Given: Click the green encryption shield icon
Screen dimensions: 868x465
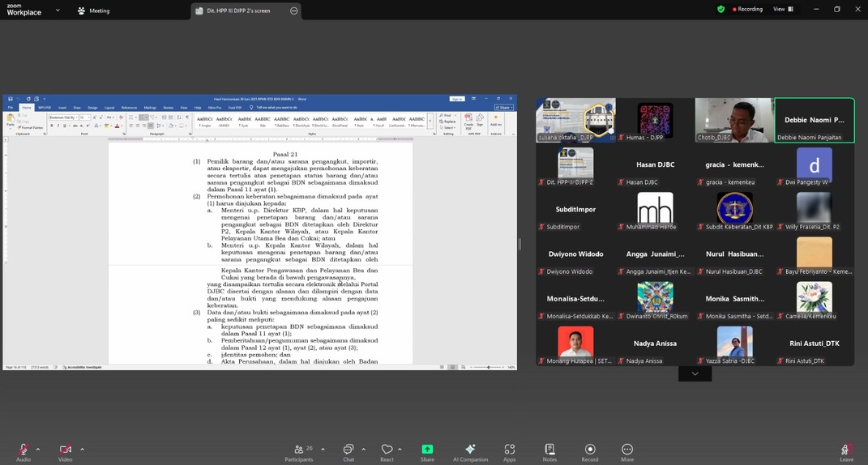Looking at the screenshot, I should tap(720, 9).
